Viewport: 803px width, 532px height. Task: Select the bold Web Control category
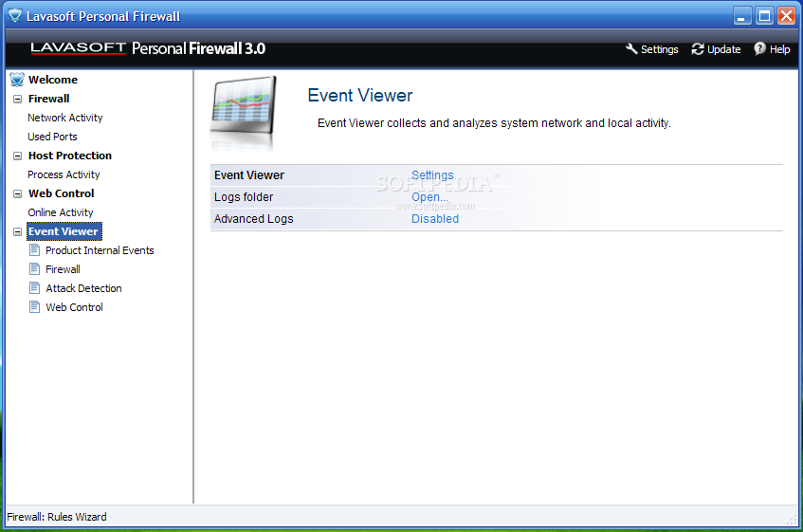tap(61, 193)
